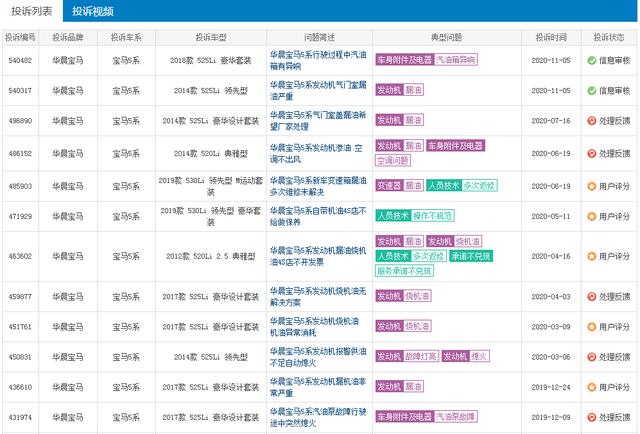Open complaint 华晨宝马5系发动机气门室漏油严重
The width and height of the screenshot is (640, 434).
click(318, 91)
